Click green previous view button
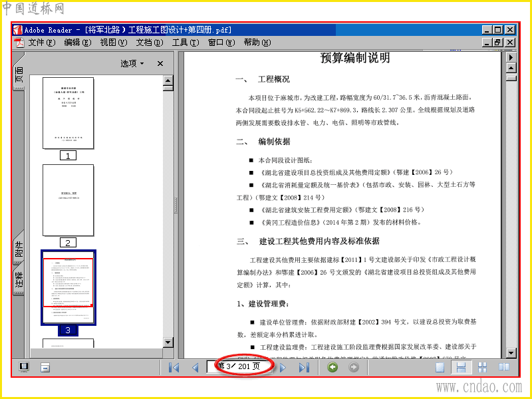Viewport: 532px width, 399px height. click(332, 367)
